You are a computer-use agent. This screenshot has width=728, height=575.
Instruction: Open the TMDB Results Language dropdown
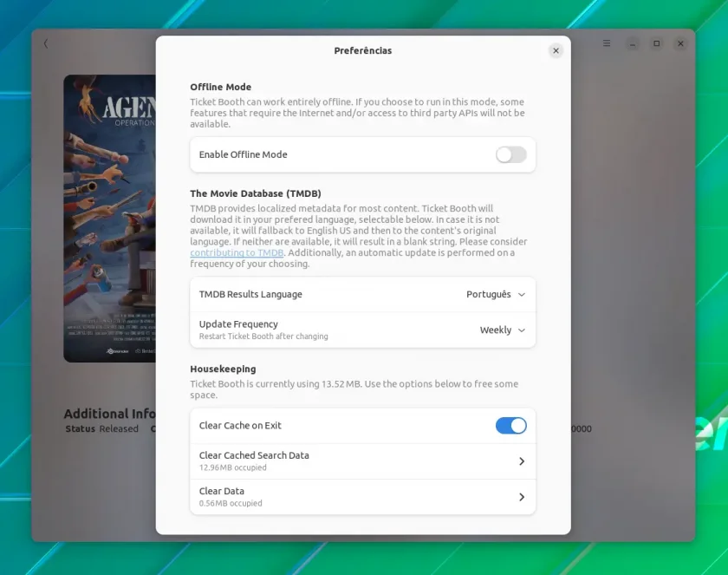pyautogui.click(x=362, y=295)
